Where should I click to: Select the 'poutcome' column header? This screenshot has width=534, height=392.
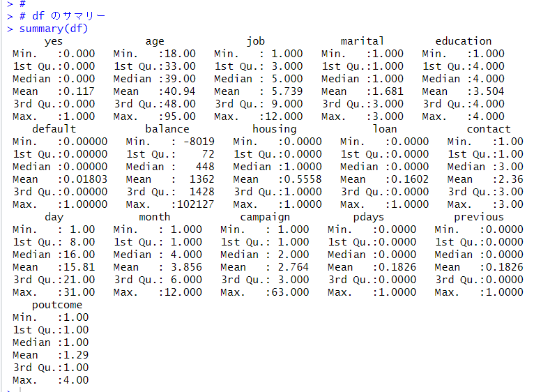[x=57, y=306]
